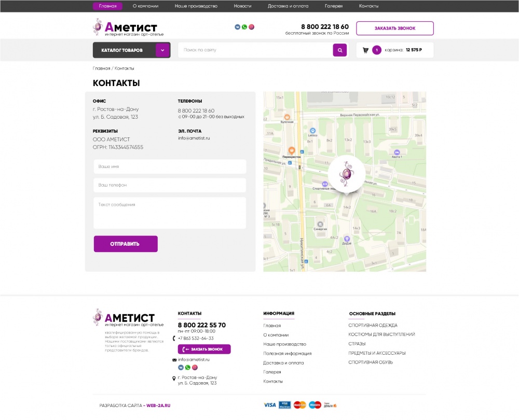Open the WEB-2A.RU developer link
Screen dimensions: 519x420
click(x=158, y=405)
